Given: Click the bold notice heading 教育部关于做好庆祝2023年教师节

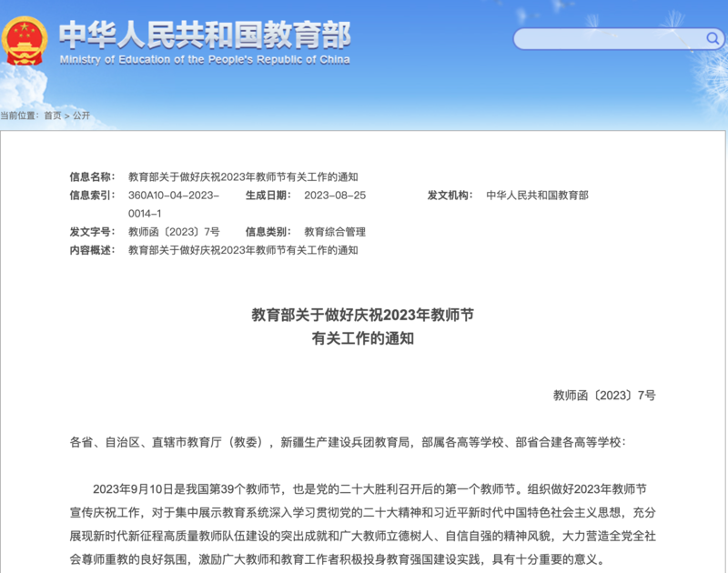Looking at the screenshot, I should (x=362, y=315).
